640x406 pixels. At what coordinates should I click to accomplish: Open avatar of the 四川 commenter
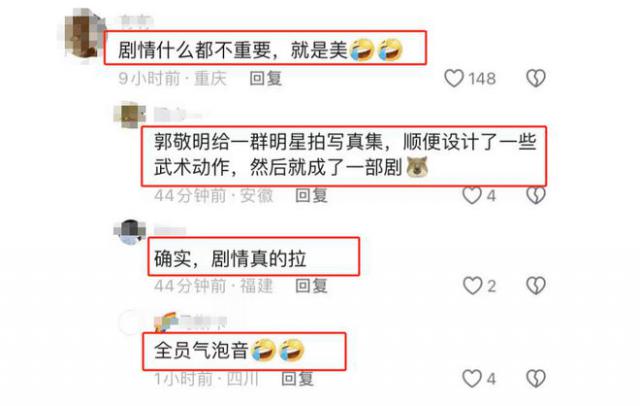point(130,322)
